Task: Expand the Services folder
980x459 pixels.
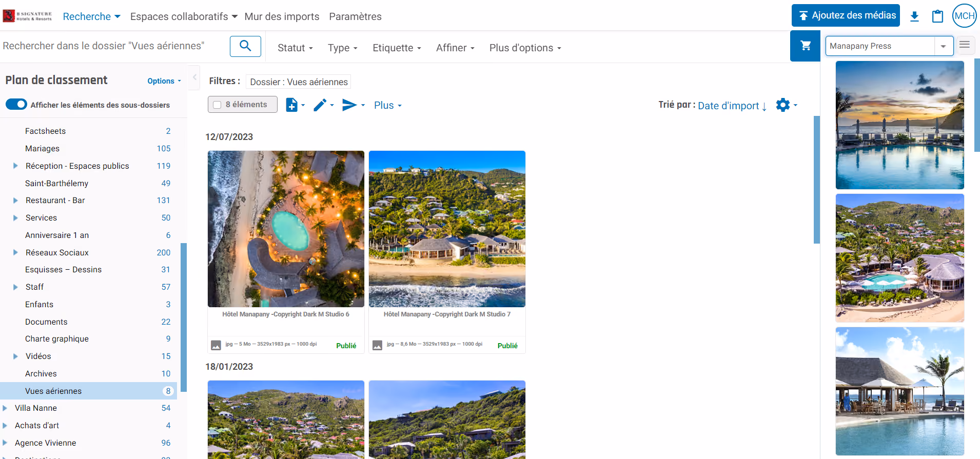Action: tap(15, 217)
